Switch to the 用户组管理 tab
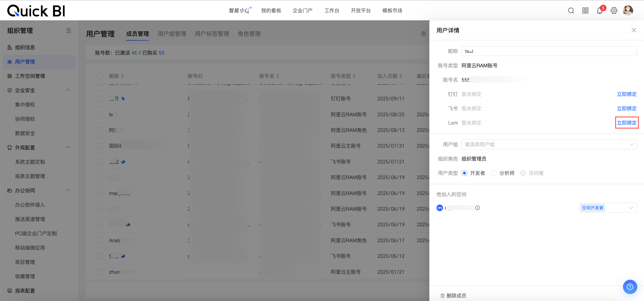The width and height of the screenshot is (644, 301). (x=172, y=34)
